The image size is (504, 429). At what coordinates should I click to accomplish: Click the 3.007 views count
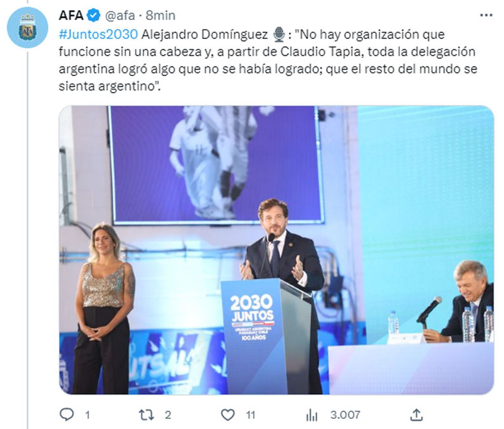(345, 415)
